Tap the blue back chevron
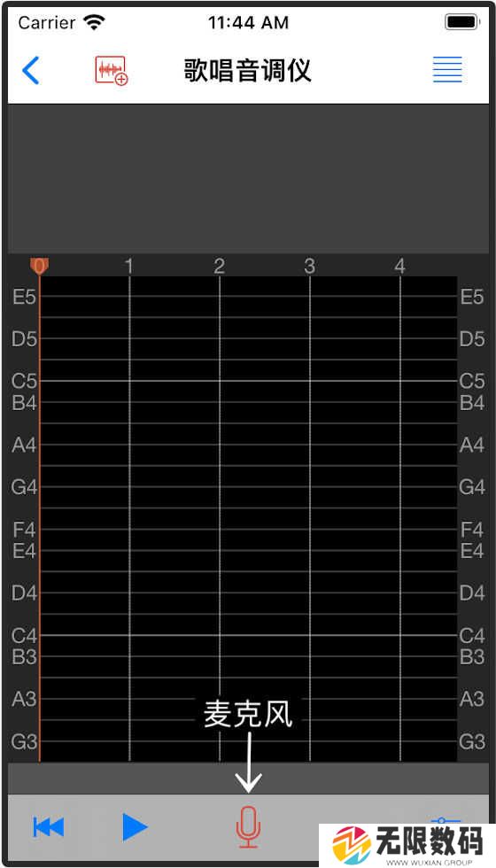 30,70
